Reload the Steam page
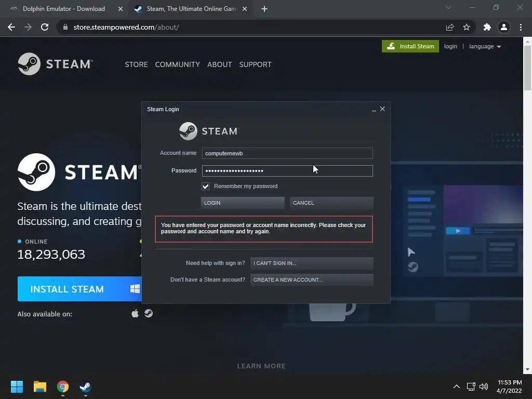This screenshot has height=399, width=532. (x=45, y=27)
